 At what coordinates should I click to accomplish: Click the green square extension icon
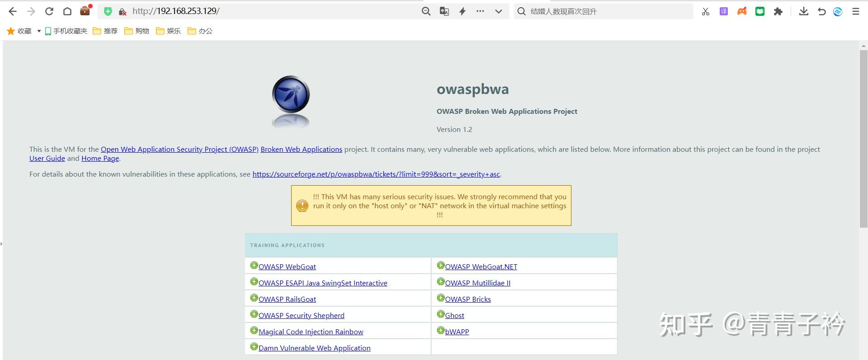click(x=760, y=11)
